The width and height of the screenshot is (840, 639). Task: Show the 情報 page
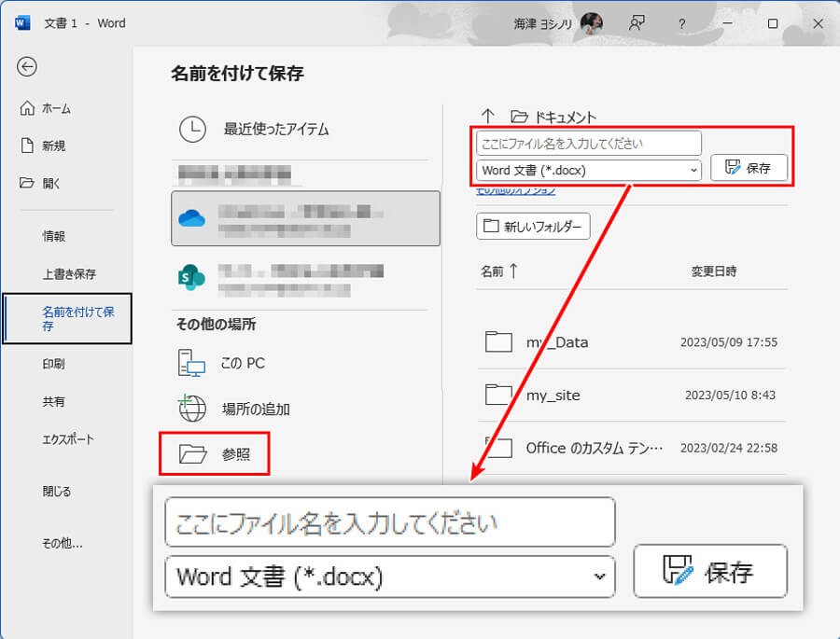click(53, 236)
